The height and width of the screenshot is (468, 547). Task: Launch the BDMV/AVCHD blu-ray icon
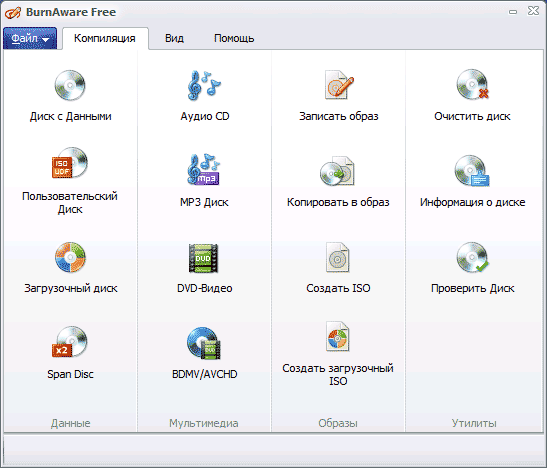pos(204,344)
